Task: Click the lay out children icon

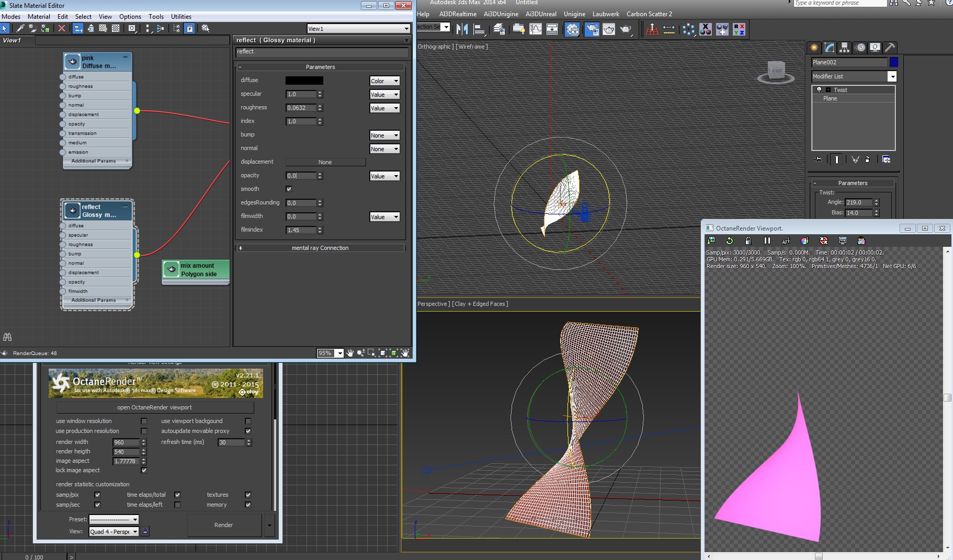Action: 161,28
